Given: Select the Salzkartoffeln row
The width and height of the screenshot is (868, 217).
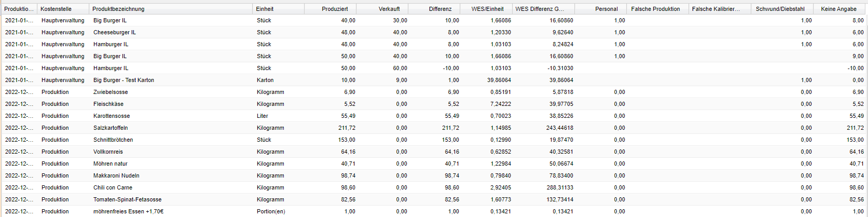Looking at the screenshot, I should click(x=111, y=128).
